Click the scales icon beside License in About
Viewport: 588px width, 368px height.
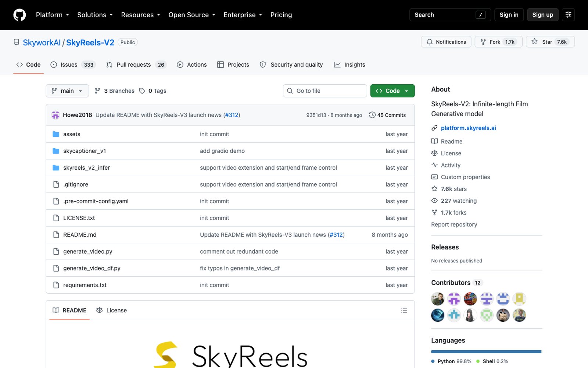coord(434,153)
